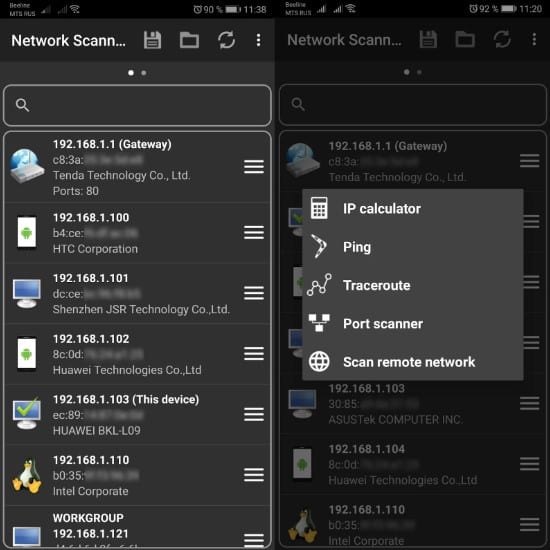Open the folder icon in left screen toolbar
The image size is (550, 550).
coord(189,40)
